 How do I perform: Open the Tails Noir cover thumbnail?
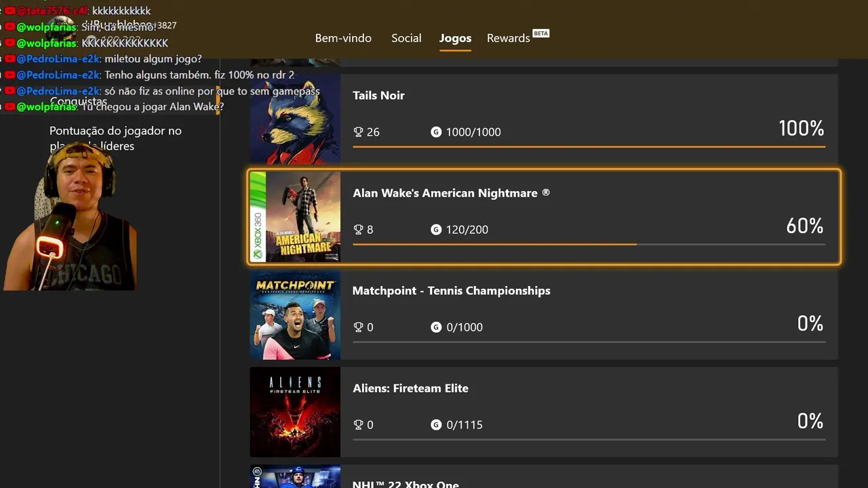[295, 119]
